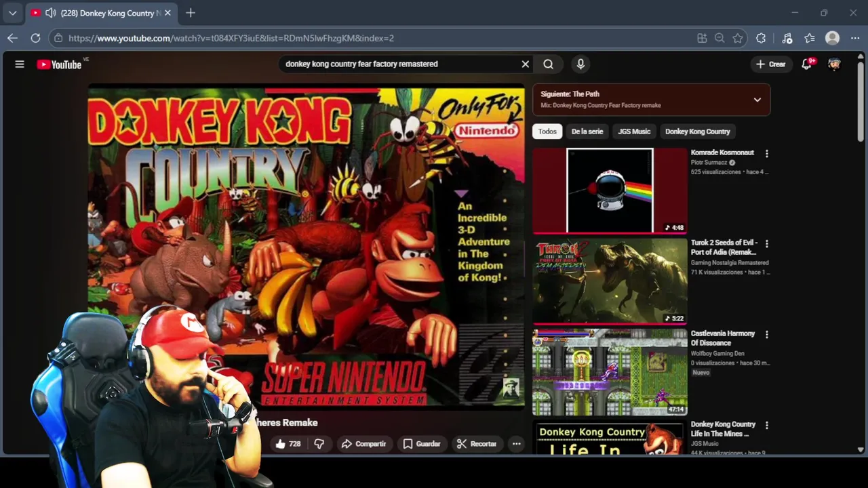Open options for Life In The Mines video

(x=767, y=425)
